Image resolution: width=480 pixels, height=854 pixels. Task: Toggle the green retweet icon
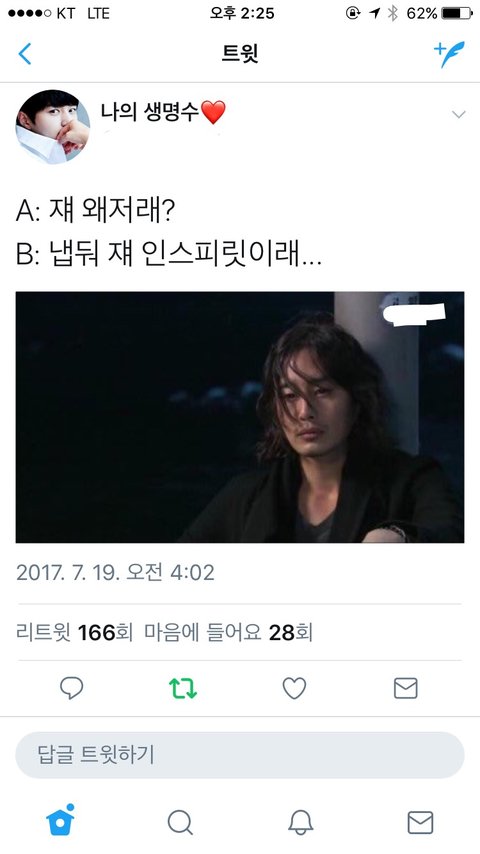point(183,688)
